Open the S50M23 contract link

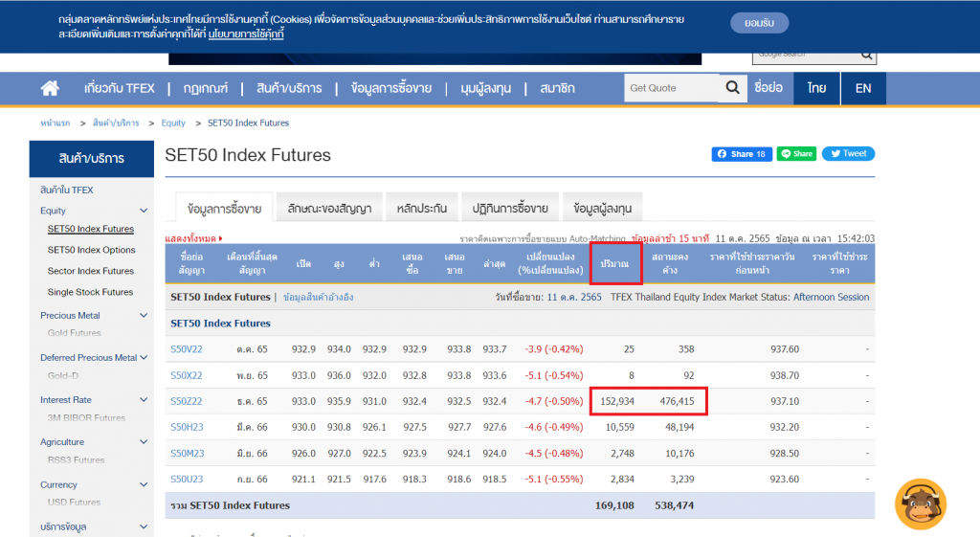click(x=188, y=453)
